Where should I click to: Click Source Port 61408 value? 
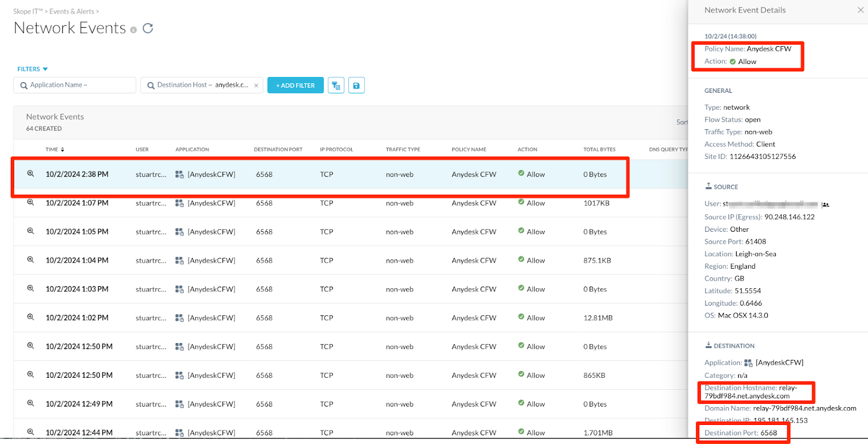[x=756, y=242]
